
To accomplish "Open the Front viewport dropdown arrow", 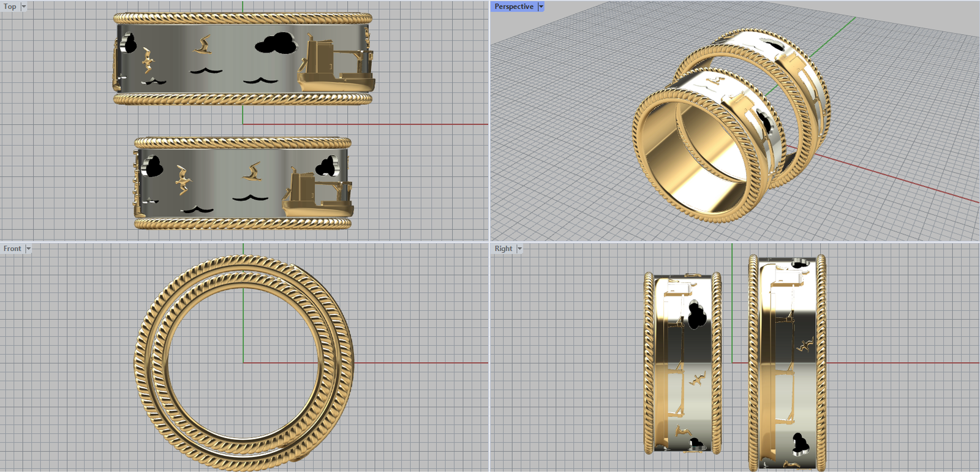I will click(x=28, y=249).
